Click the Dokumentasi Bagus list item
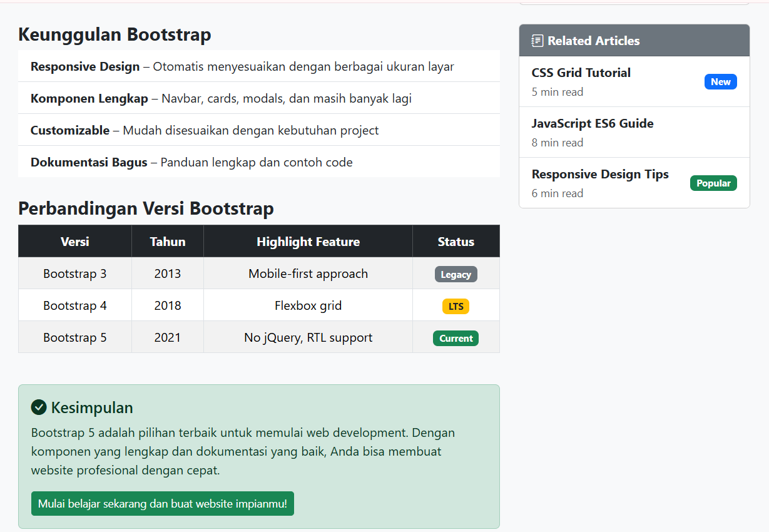Viewport: 769px width, 532px height. tap(191, 162)
